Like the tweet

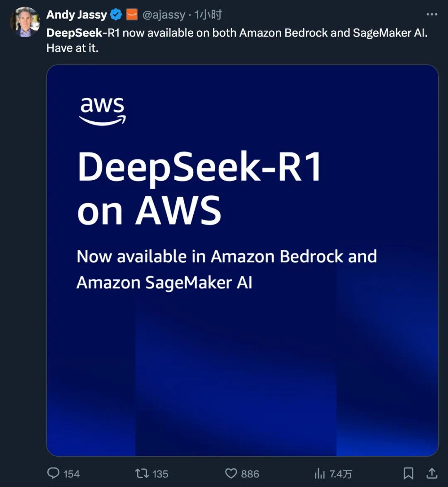tap(231, 473)
